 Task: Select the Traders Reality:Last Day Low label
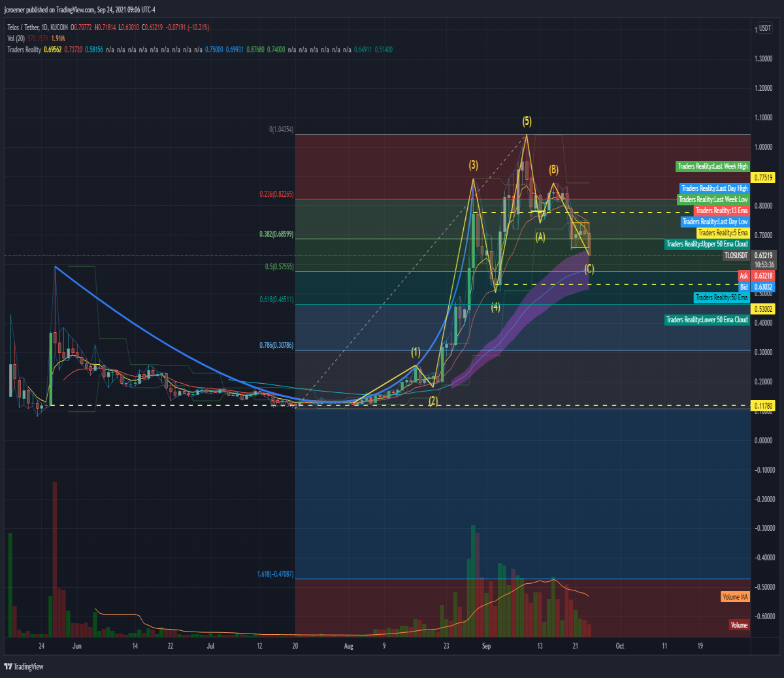coord(715,222)
